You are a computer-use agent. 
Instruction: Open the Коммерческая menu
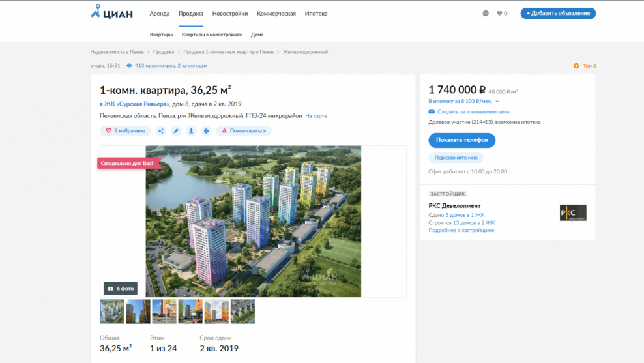pyautogui.click(x=276, y=14)
